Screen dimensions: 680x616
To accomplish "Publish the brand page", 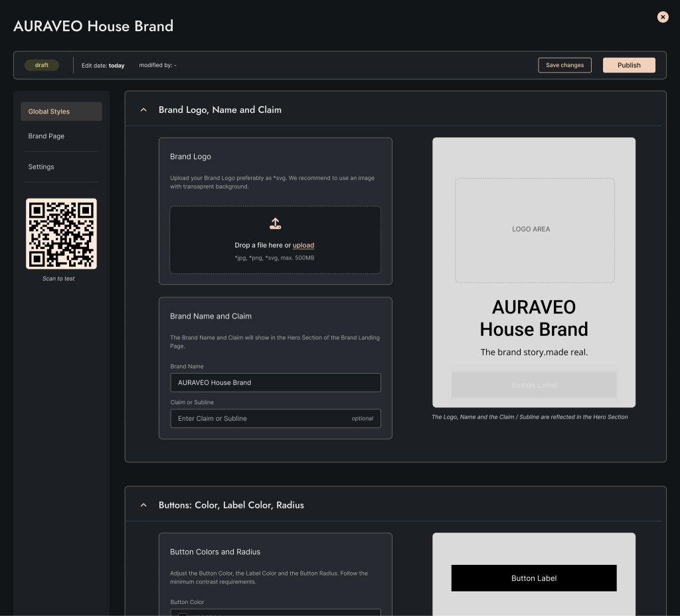I will coord(628,65).
